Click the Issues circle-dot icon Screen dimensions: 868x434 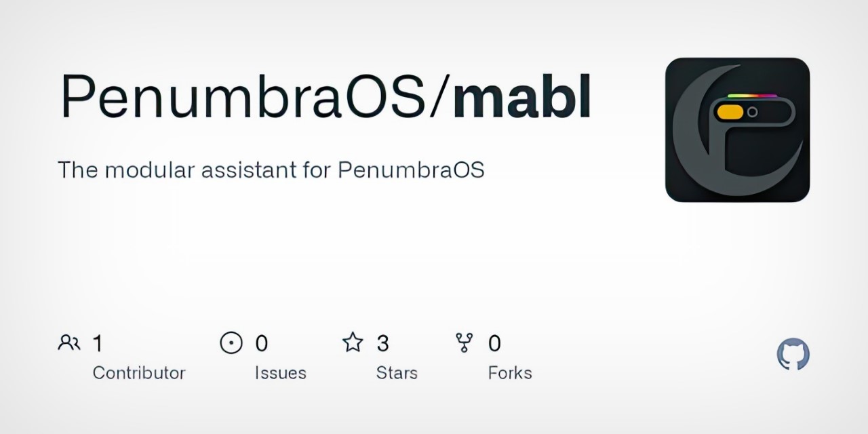231,342
